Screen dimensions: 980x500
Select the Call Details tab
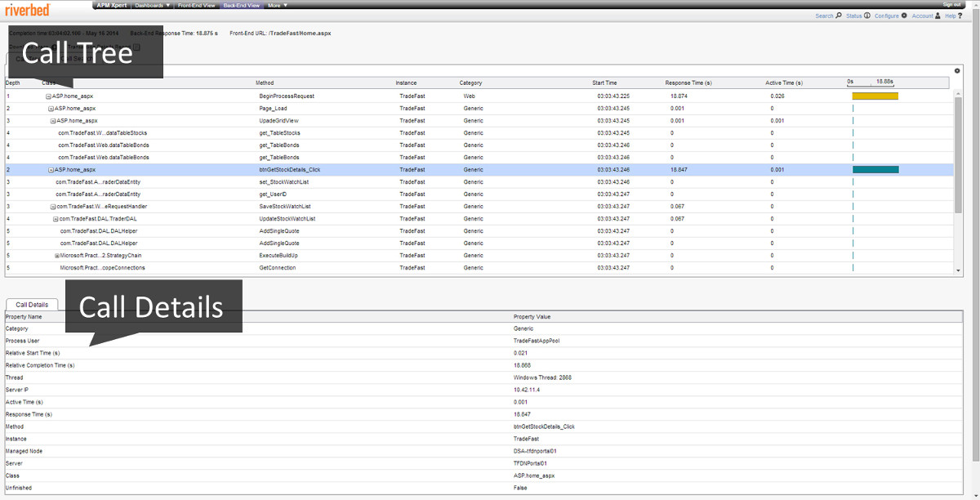[x=33, y=305]
